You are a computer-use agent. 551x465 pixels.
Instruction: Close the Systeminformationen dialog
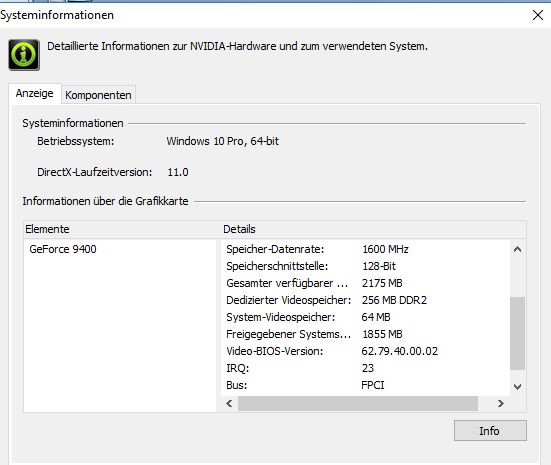538,15
